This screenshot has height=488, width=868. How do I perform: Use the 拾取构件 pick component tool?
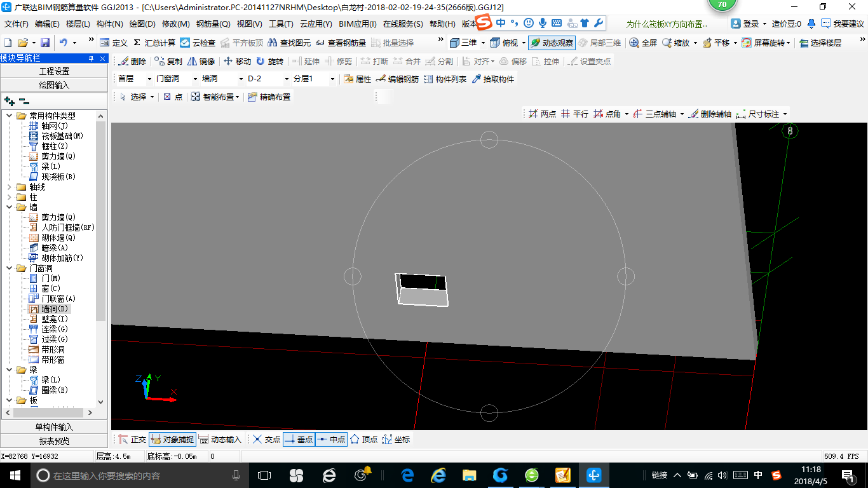point(493,79)
